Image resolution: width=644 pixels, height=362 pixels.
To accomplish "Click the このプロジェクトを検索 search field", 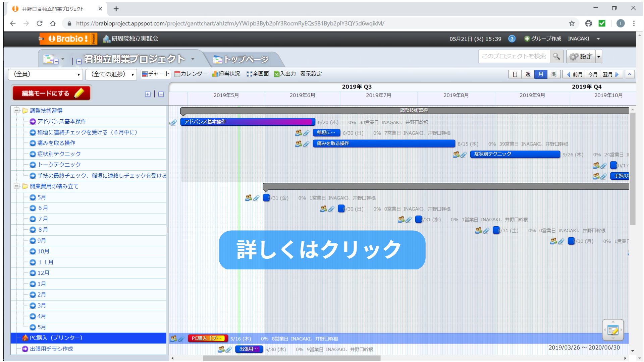I will point(514,56).
